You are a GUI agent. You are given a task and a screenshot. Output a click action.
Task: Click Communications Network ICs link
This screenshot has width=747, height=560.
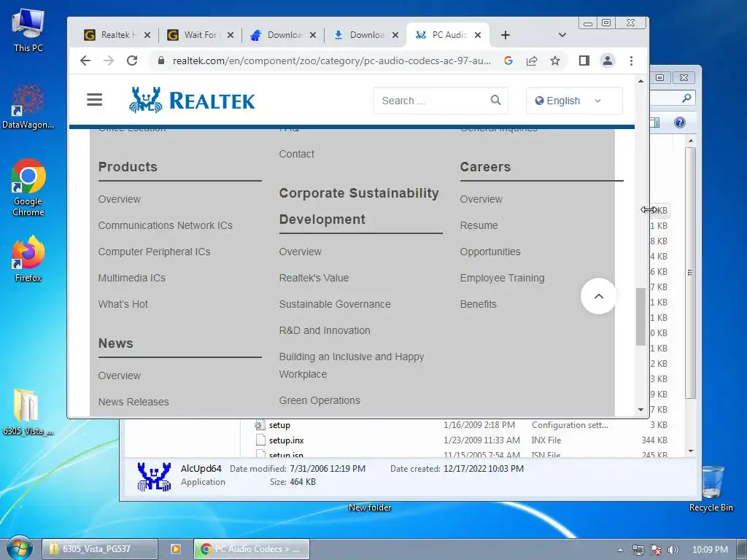click(166, 225)
